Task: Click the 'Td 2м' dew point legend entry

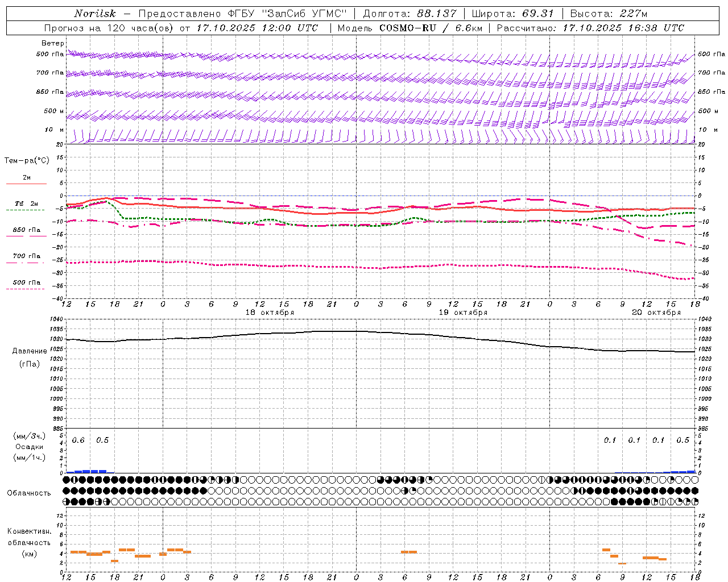Action: (x=27, y=203)
